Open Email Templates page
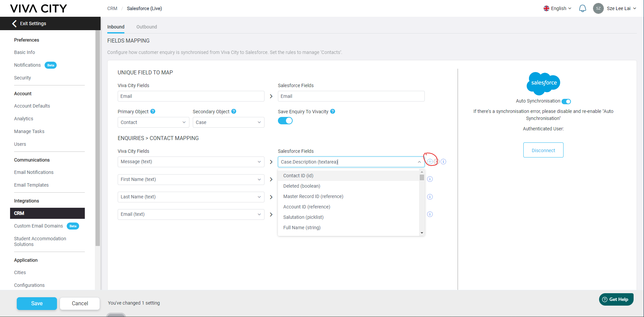This screenshot has height=317, width=644. click(x=31, y=185)
